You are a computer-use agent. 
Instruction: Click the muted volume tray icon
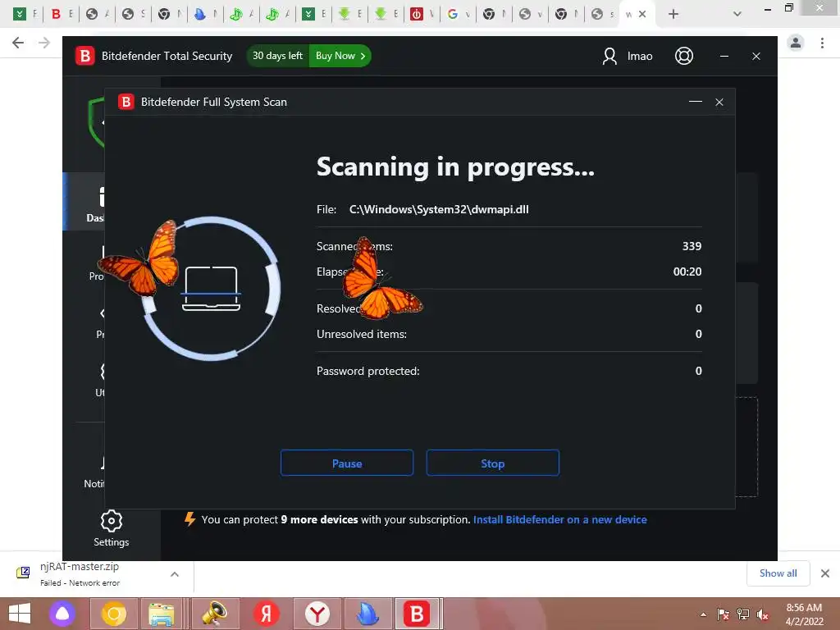pyautogui.click(x=763, y=614)
